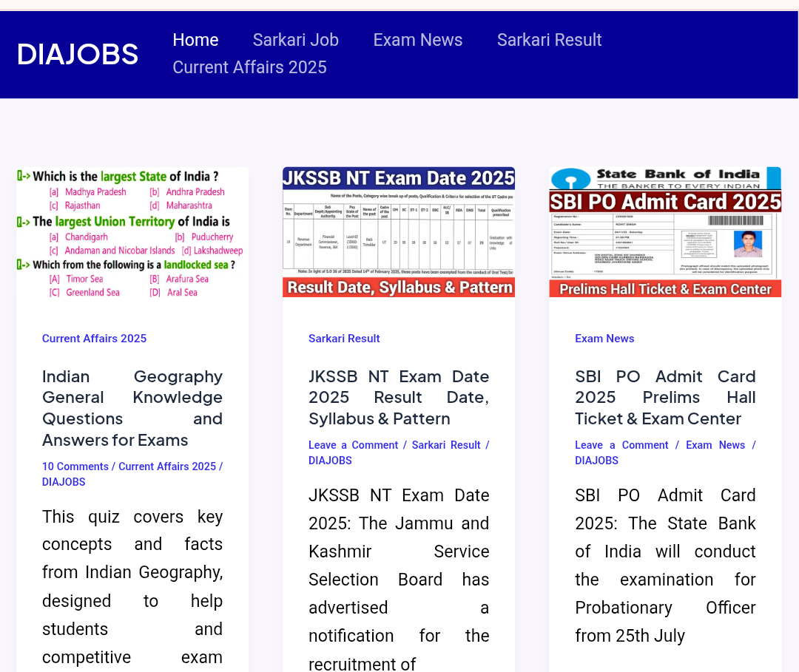Click Sarkari Result category above JKSSB title
799x672 pixels.
344,339
